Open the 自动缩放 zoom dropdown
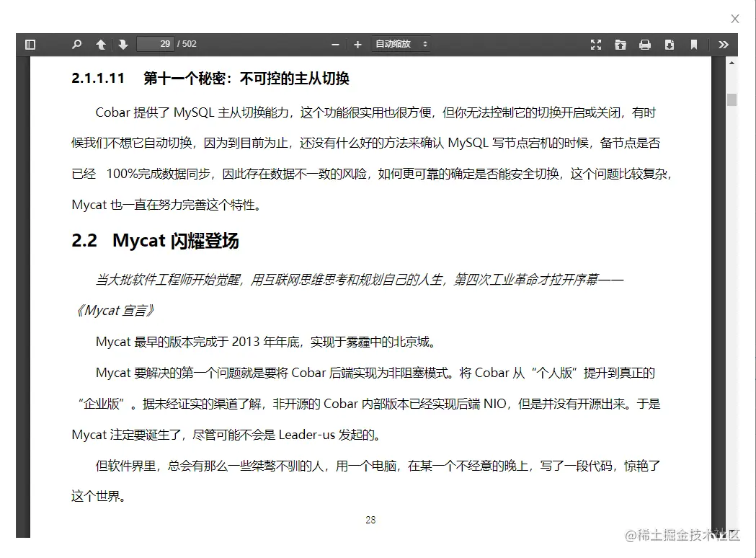756x558 pixels. pos(395,44)
